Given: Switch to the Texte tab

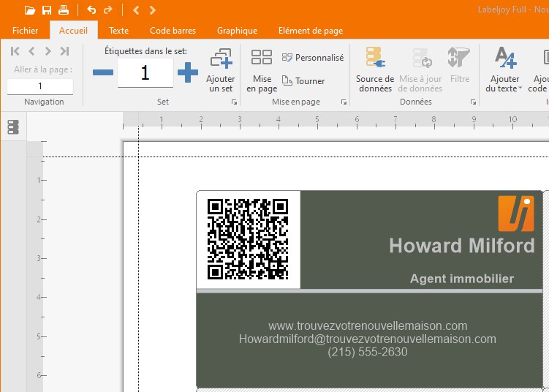Looking at the screenshot, I should pos(118,31).
